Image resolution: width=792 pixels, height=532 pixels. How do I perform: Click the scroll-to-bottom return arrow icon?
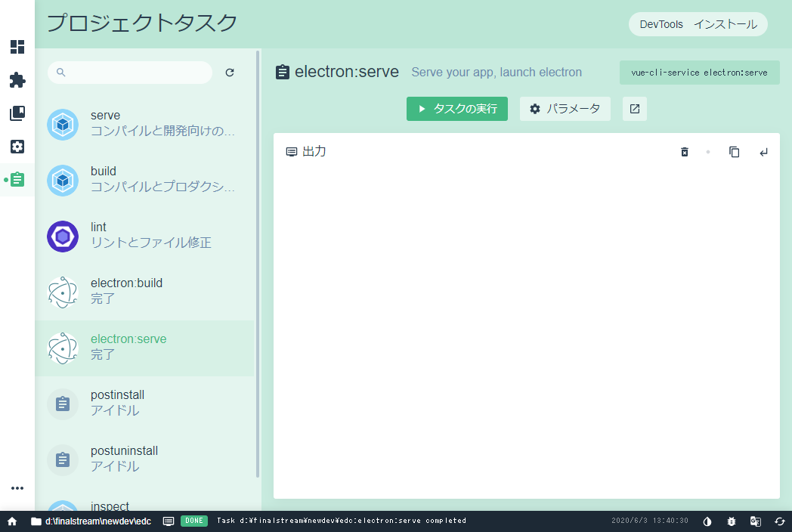click(764, 152)
